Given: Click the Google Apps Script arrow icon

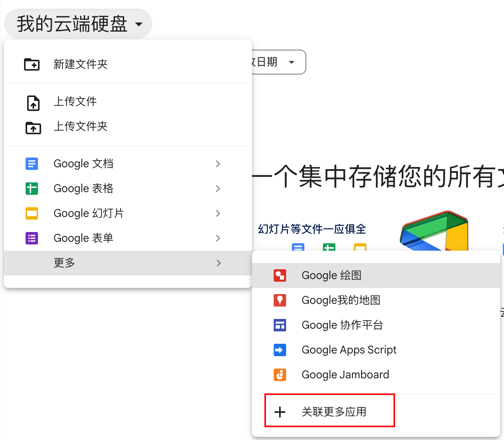Looking at the screenshot, I should 280,350.
